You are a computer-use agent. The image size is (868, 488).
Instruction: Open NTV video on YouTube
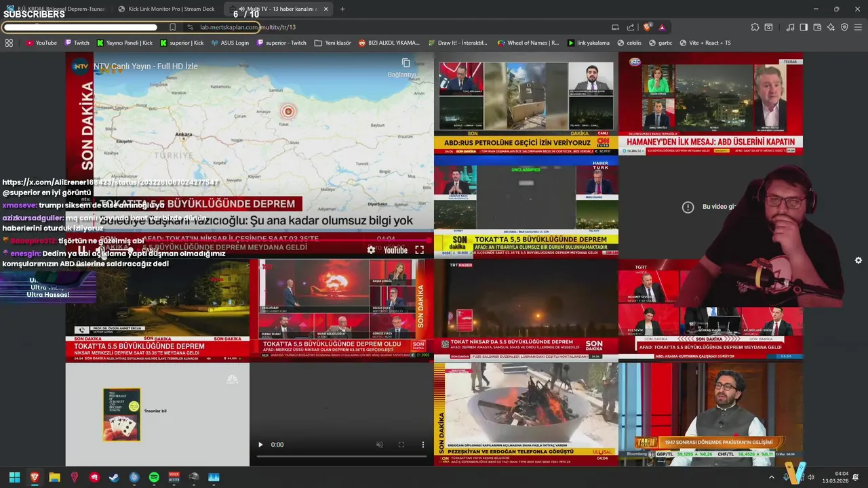point(395,250)
